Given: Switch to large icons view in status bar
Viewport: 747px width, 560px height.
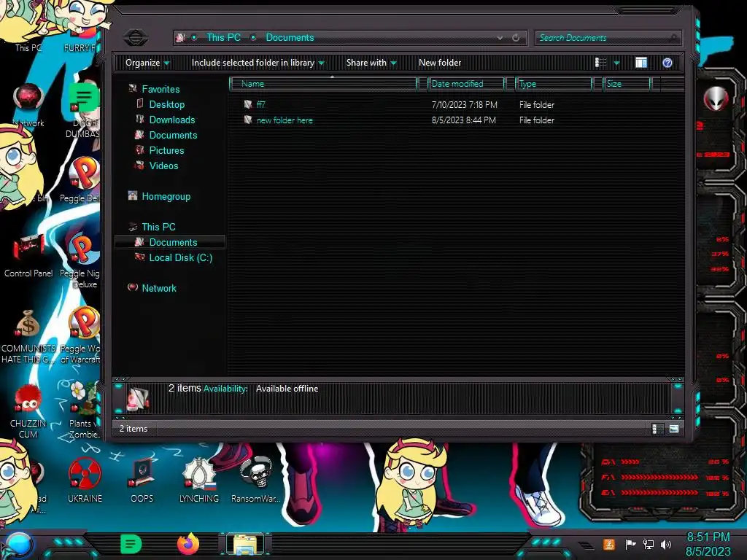Looking at the screenshot, I should click(x=673, y=429).
